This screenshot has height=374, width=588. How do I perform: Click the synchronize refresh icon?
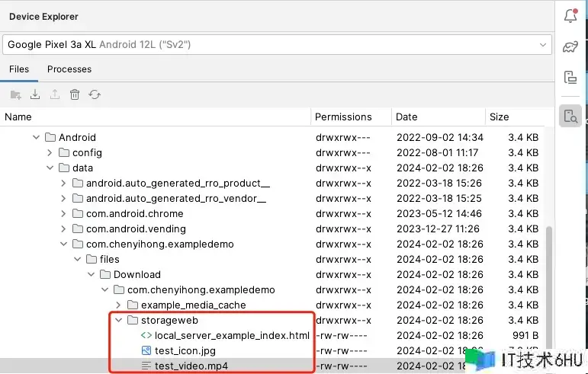[x=95, y=94]
